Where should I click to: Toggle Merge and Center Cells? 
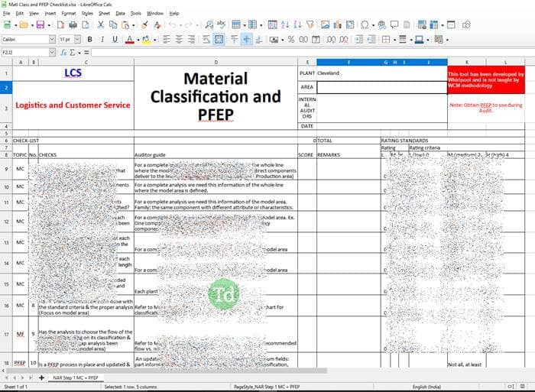click(x=219, y=39)
